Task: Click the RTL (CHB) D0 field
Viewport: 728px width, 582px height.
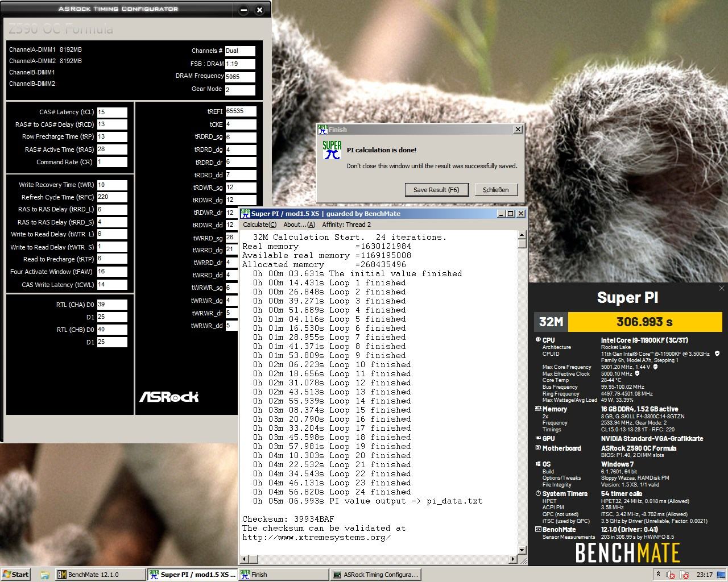Action: coord(112,329)
